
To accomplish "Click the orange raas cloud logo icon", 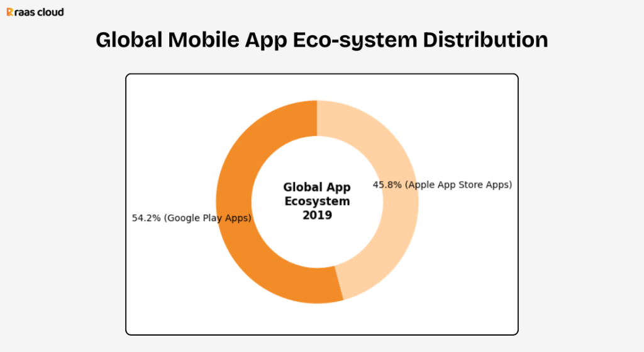I will (10, 12).
